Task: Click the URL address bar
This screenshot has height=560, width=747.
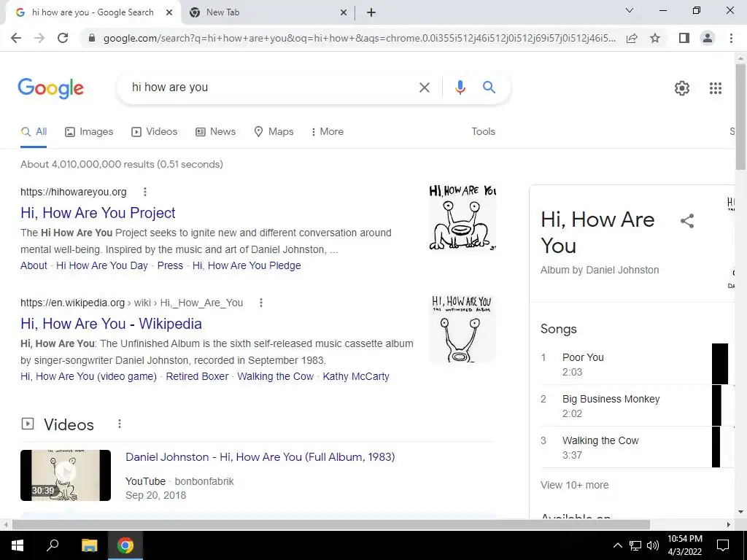Action: tap(359, 38)
